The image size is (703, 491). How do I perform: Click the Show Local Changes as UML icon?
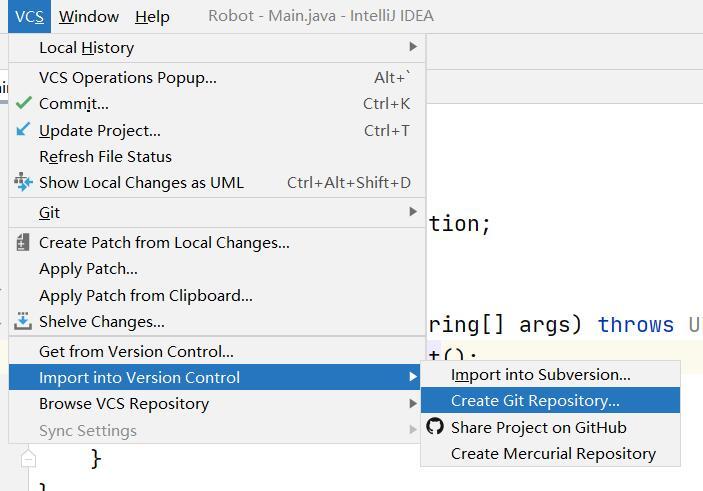[x=23, y=182]
